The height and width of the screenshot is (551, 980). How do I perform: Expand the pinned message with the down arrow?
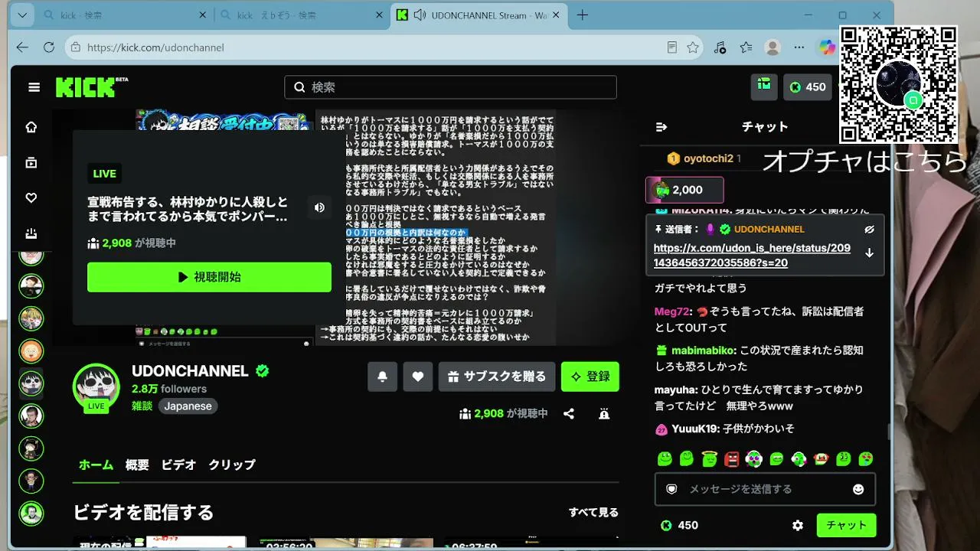(869, 253)
